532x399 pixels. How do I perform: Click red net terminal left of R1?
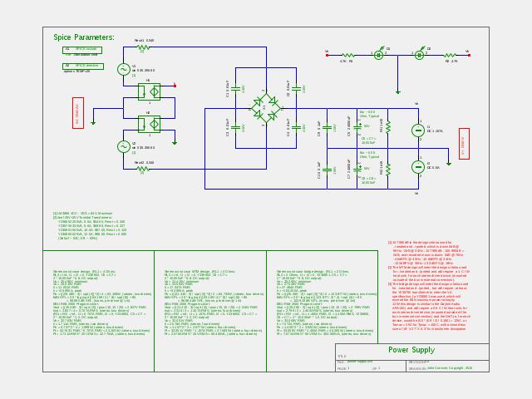[327, 55]
